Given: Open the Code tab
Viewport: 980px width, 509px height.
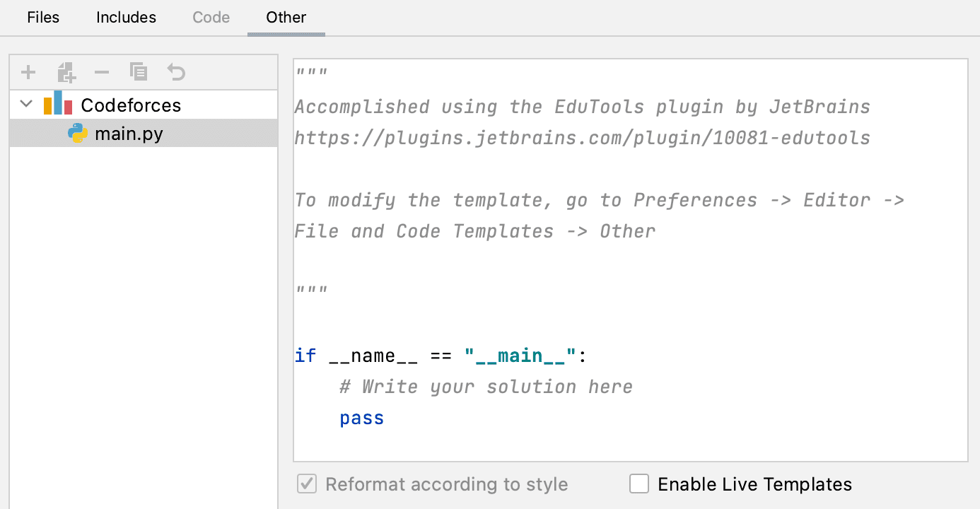Looking at the screenshot, I should (211, 18).
